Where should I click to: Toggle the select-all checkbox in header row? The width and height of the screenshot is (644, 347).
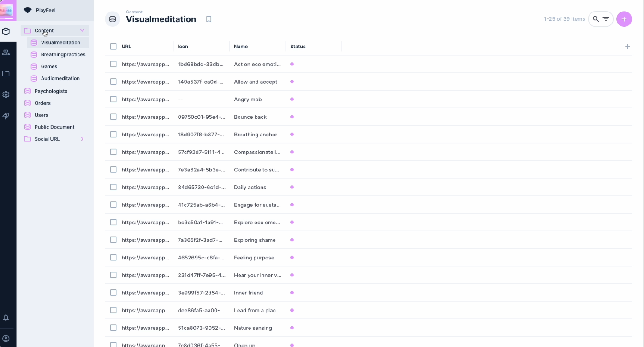[x=113, y=47]
